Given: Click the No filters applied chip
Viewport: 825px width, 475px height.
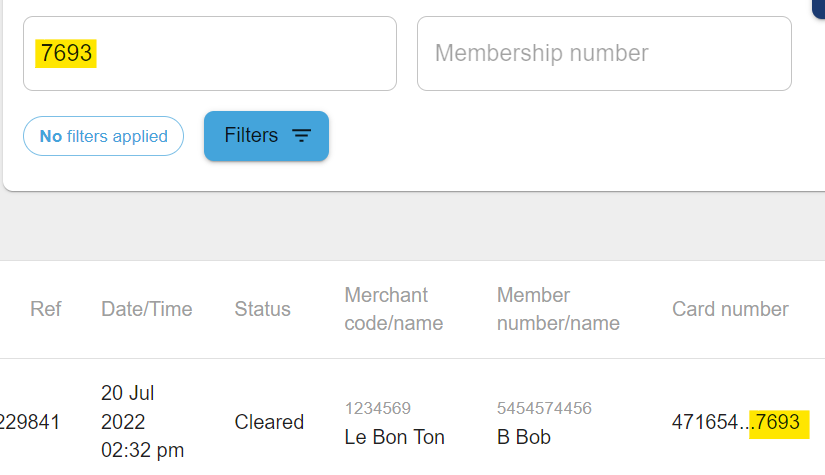Looking at the screenshot, I should click(104, 136).
